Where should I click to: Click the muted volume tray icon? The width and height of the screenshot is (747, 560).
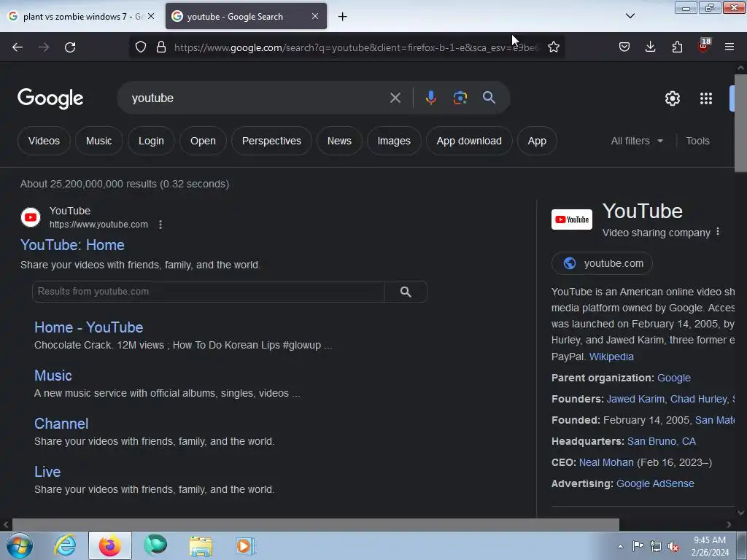[x=673, y=546]
